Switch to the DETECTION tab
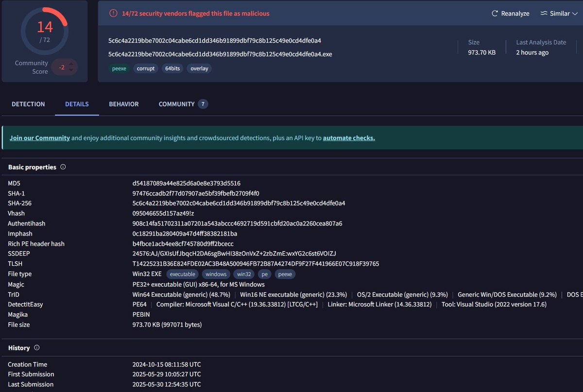Image resolution: width=583 pixels, height=392 pixels. pos(28,104)
